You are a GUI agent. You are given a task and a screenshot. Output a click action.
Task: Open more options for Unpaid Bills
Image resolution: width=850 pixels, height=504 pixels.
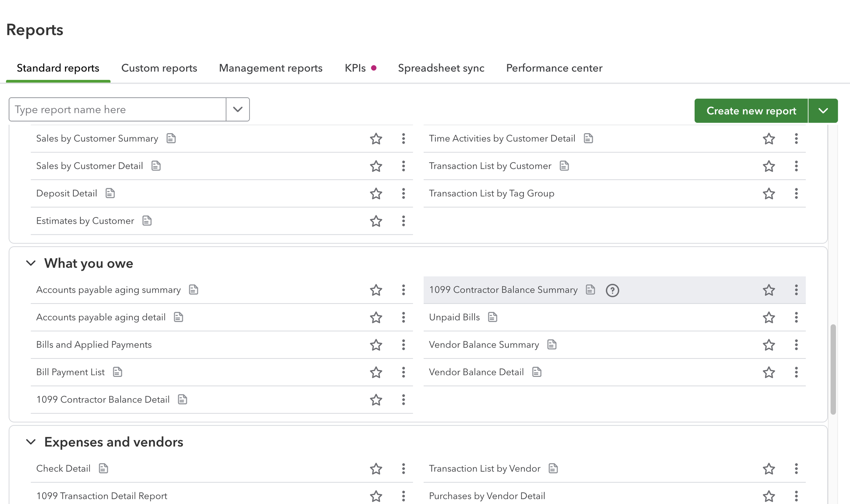tap(796, 317)
